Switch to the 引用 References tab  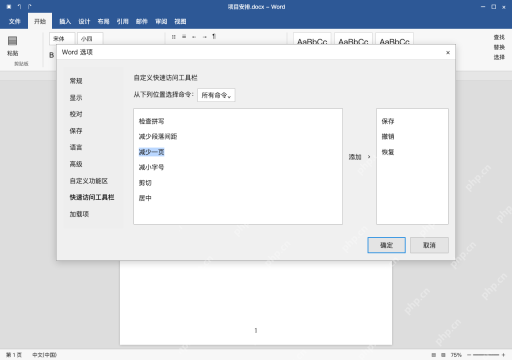(122, 21)
